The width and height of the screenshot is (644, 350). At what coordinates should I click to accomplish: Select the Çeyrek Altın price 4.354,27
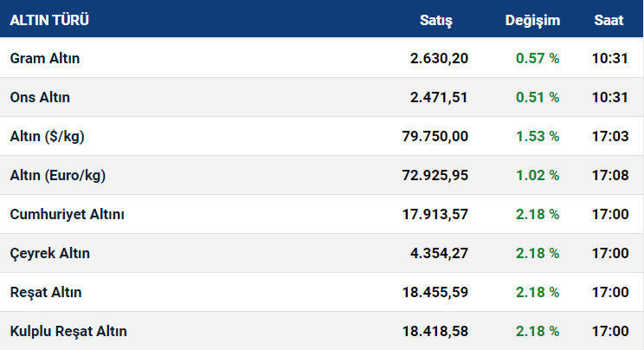click(x=439, y=253)
